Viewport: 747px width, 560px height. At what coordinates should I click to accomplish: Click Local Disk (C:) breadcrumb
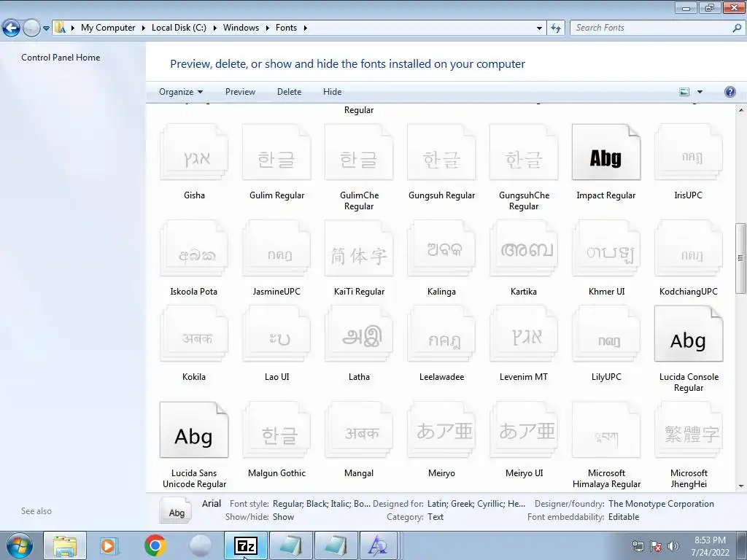pyautogui.click(x=179, y=28)
